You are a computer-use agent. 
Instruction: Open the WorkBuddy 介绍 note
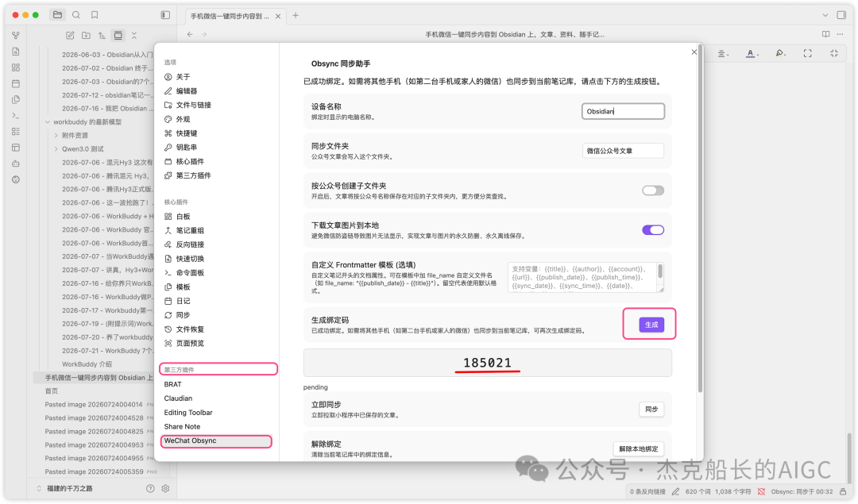point(87,364)
